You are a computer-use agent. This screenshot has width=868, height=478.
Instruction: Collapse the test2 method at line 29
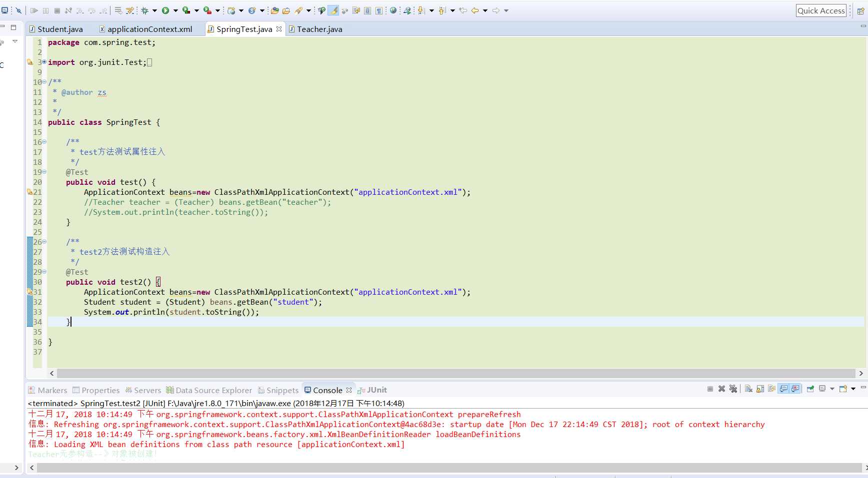[x=44, y=272]
